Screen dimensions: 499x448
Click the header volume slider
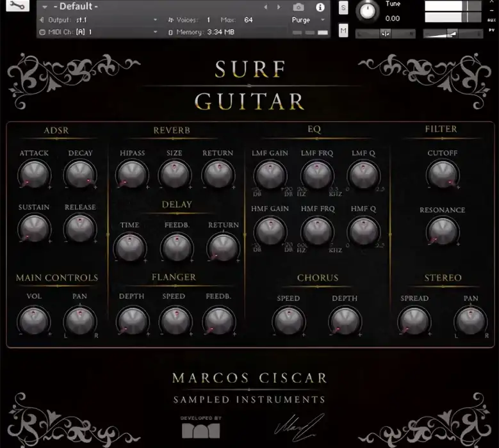click(452, 33)
